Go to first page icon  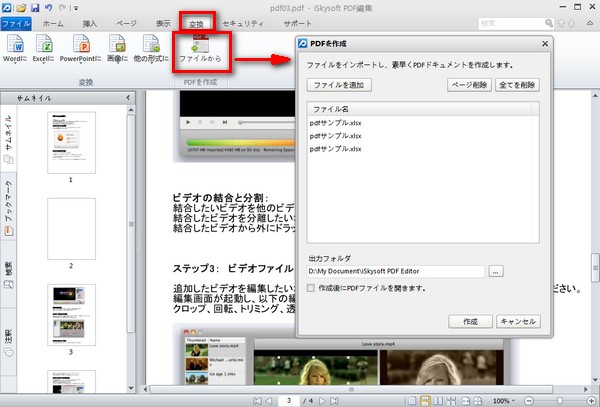coord(257,400)
